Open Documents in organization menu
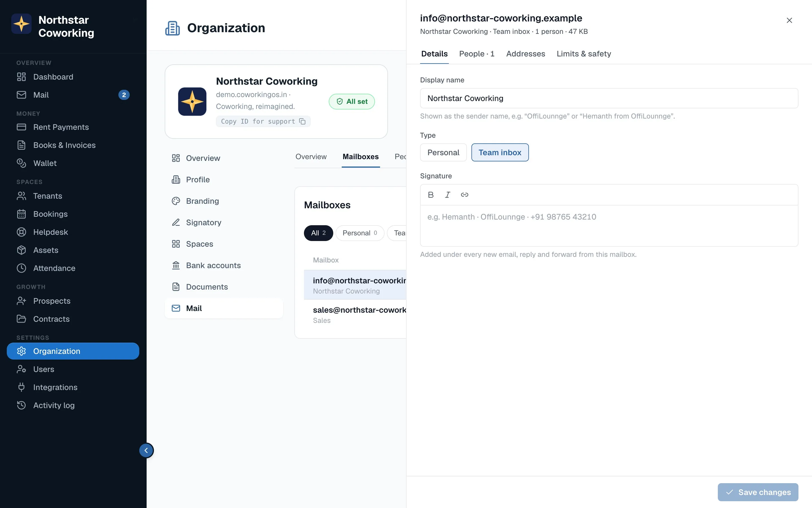The height and width of the screenshot is (508, 812). 224,287
